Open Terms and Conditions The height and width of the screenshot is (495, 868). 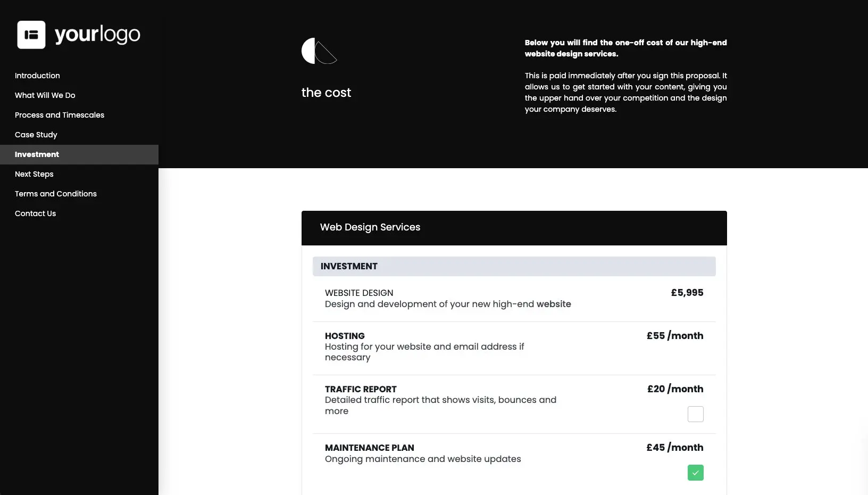coord(55,194)
